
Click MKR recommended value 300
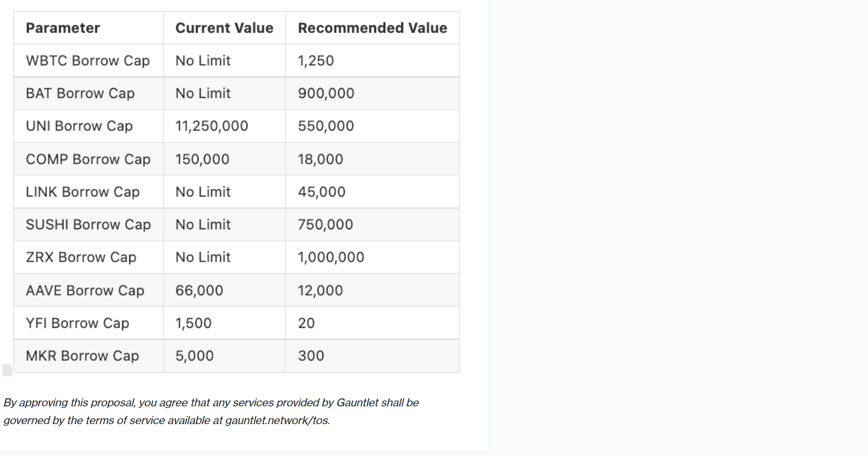(x=311, y=356)
